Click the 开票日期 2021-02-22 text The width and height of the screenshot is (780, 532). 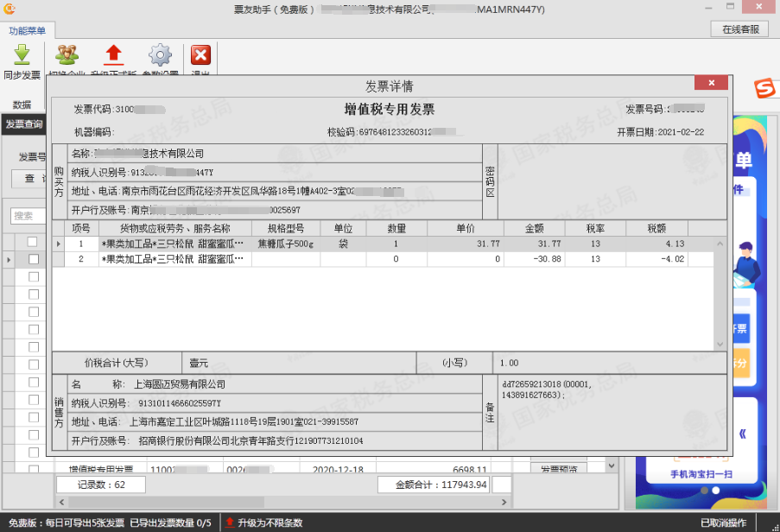(x=661, y=132)
